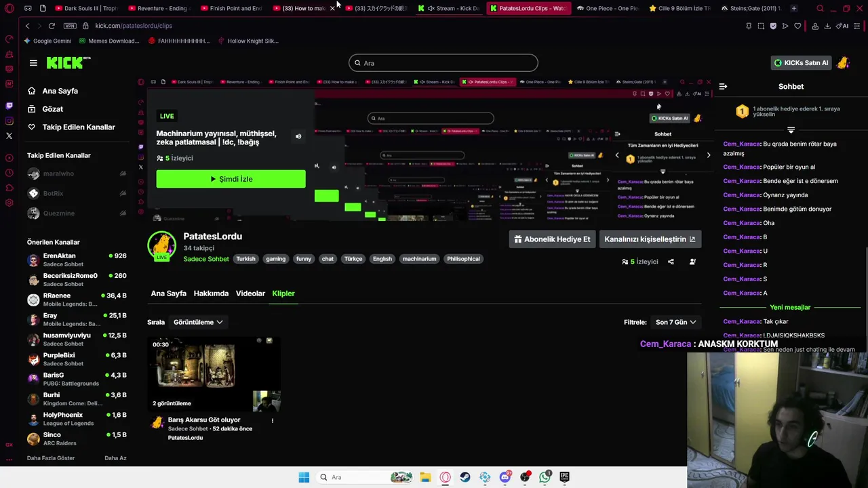Click the Yeni mesajlar chat divider
This screenshot has height=488, width=868.
[790, 307]
